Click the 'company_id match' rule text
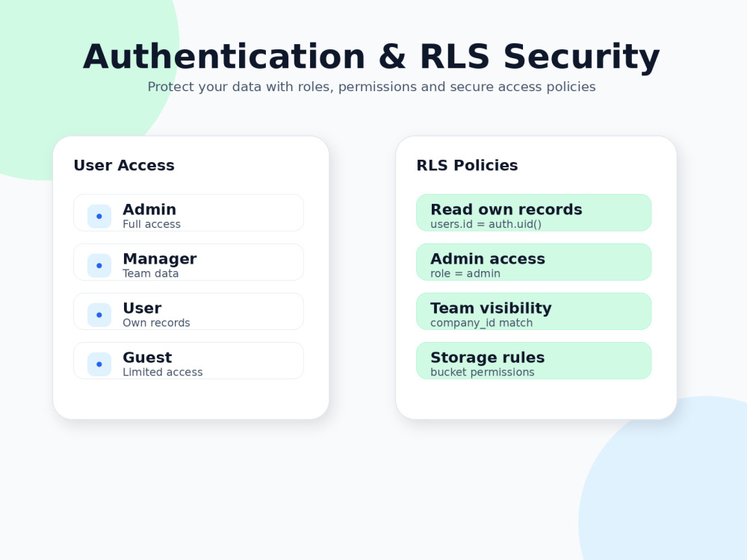This screenshot has width=747, height=560. tap(482, 323)
